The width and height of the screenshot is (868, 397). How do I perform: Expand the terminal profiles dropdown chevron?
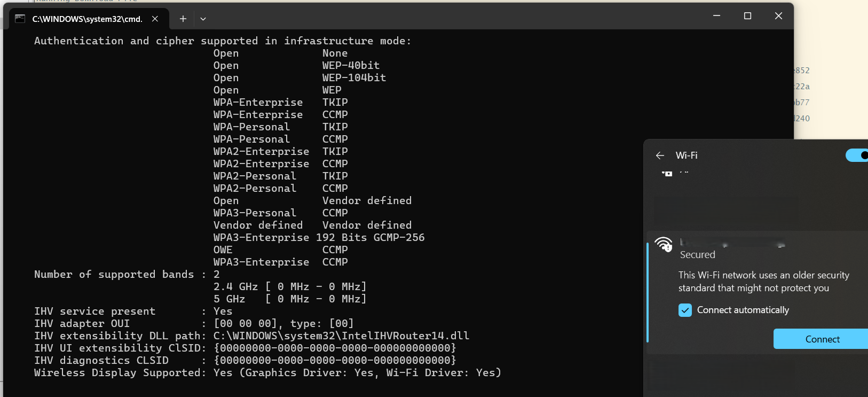(203, 19)
